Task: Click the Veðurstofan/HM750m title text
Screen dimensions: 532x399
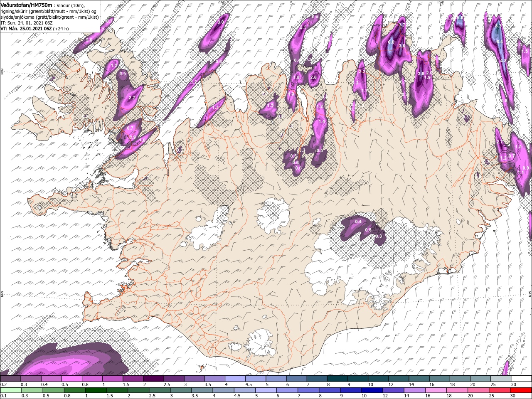Action: pos(26,5)
